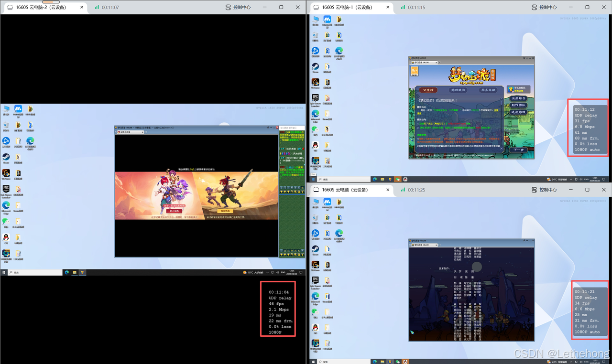Click 16+ age rating badge in game launcher
The height and width of the screenshot is (364, 612).
415,71
